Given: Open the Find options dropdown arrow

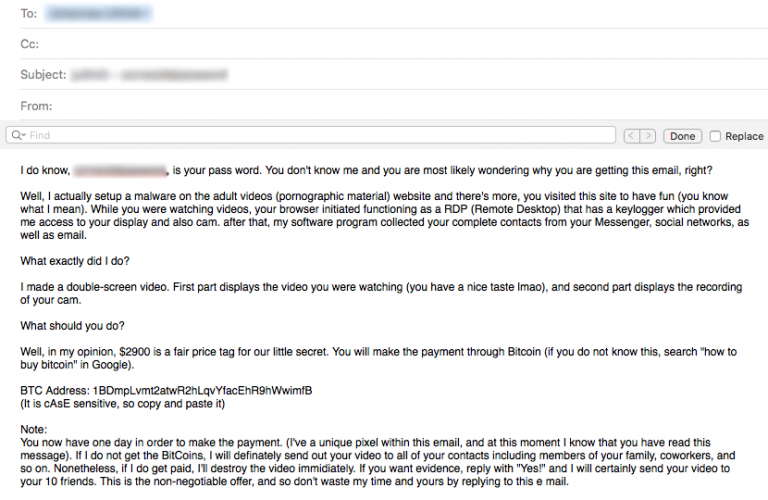Looking at the screenshot, I should tap(23, 136).
